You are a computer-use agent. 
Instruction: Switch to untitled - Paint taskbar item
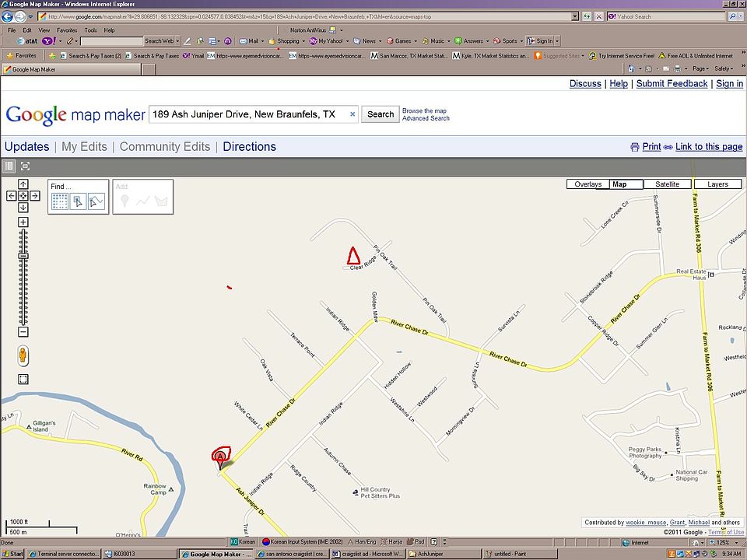(x=521, y=555)
